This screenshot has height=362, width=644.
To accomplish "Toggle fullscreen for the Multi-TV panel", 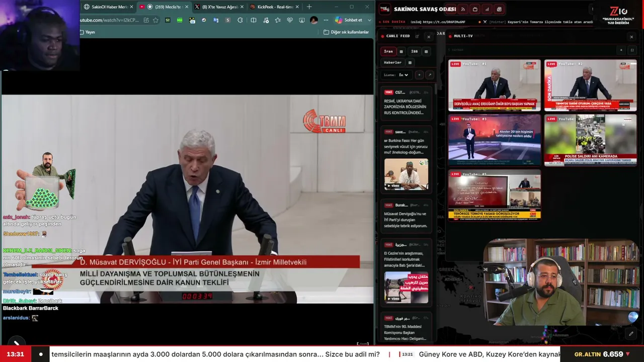I will 632,50.
